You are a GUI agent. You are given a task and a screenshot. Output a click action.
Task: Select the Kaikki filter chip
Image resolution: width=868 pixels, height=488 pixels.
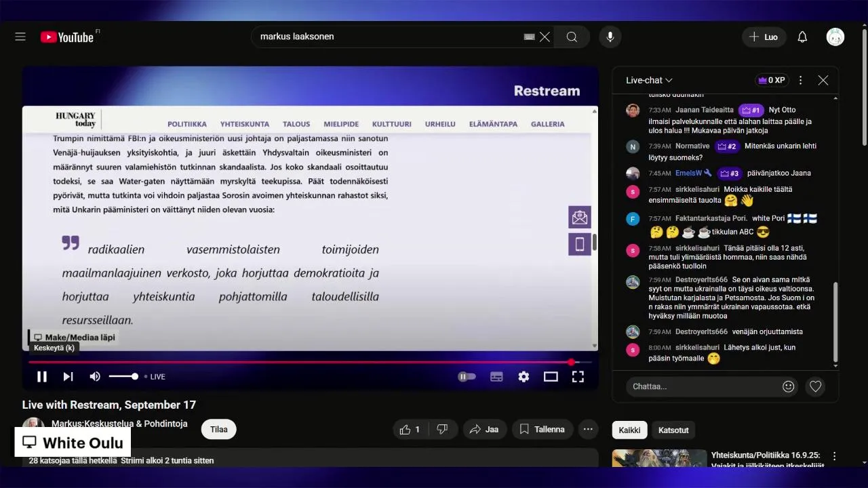click(629, 430)
